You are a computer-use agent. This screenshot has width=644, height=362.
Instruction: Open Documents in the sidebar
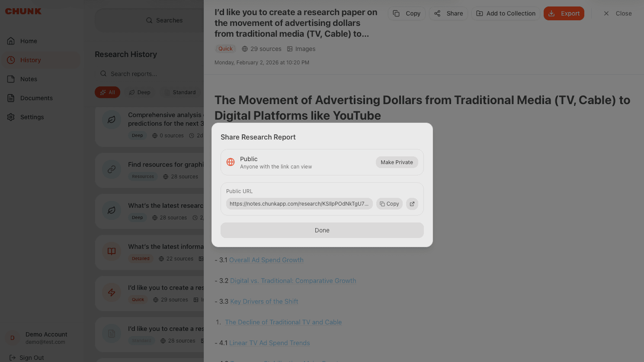coord(36,98)
